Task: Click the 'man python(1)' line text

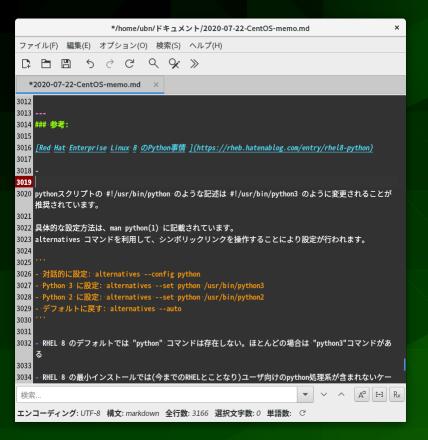Action: click(x=134, y=228)
